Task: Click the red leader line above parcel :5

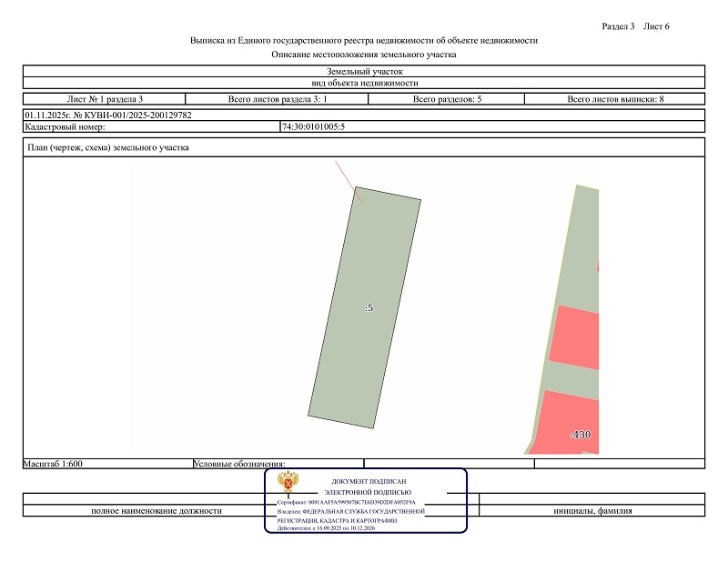Action: click(x=346, y=175)
